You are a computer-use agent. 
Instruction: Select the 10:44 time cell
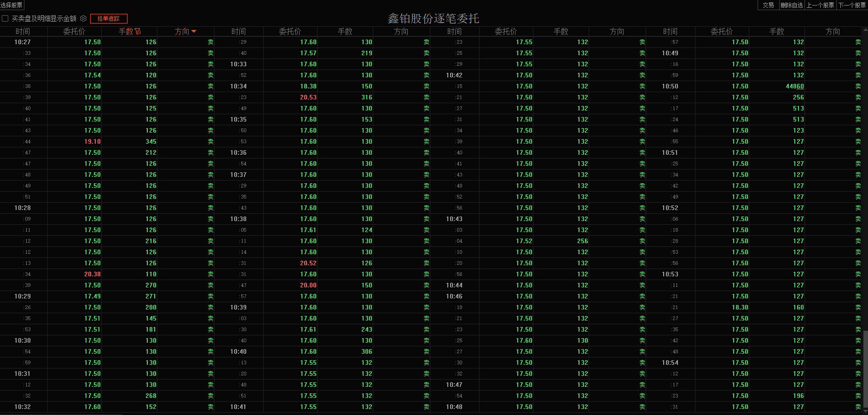pyautogui.click(x=454, y=285)
